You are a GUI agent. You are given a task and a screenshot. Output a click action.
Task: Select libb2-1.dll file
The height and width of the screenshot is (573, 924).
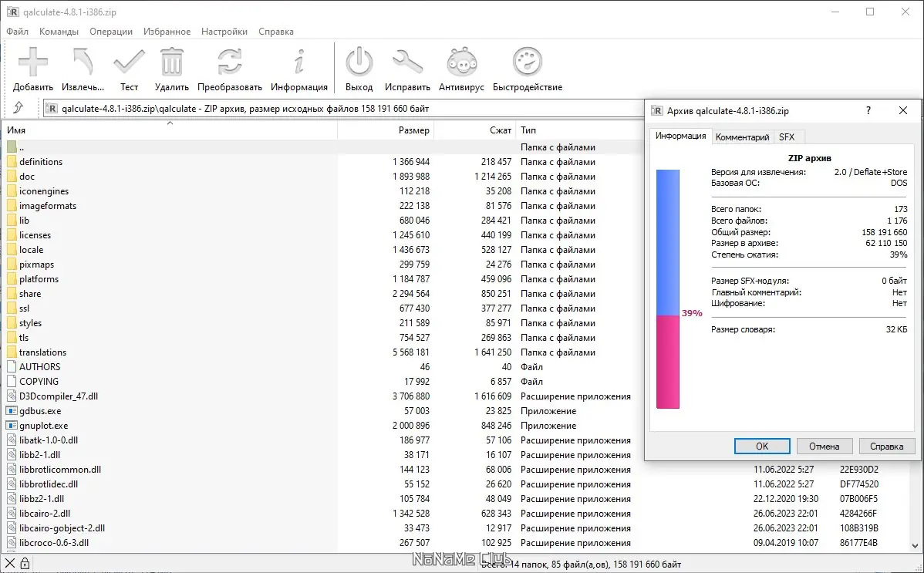point(39,455)
